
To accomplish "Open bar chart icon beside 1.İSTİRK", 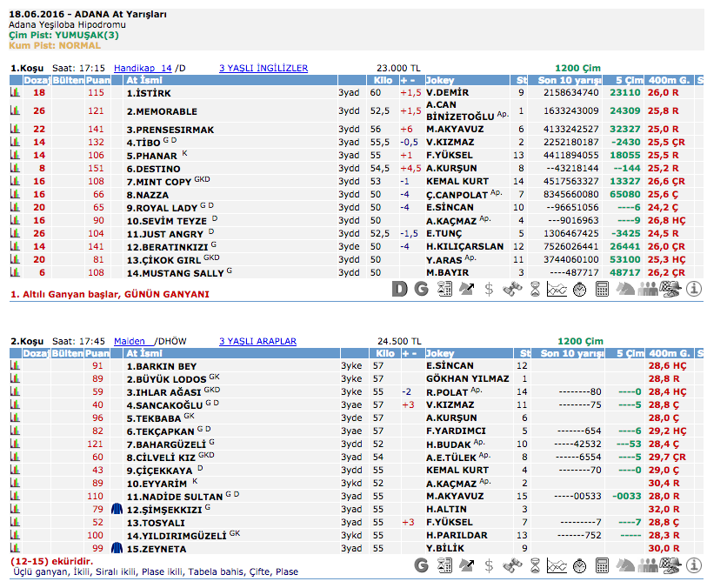I will pos(15,92).
